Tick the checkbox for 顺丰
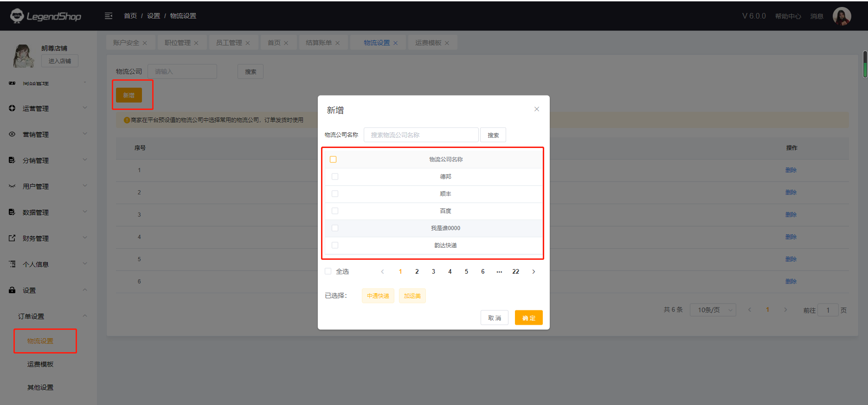The width and height of the screenshot is (868, 405). 335,194
